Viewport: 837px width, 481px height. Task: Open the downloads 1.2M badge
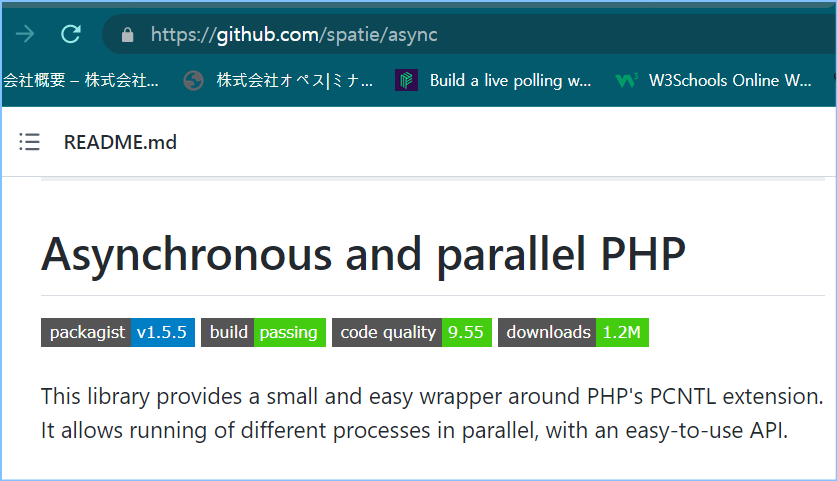pyautogui.click(x=573, y=332)
